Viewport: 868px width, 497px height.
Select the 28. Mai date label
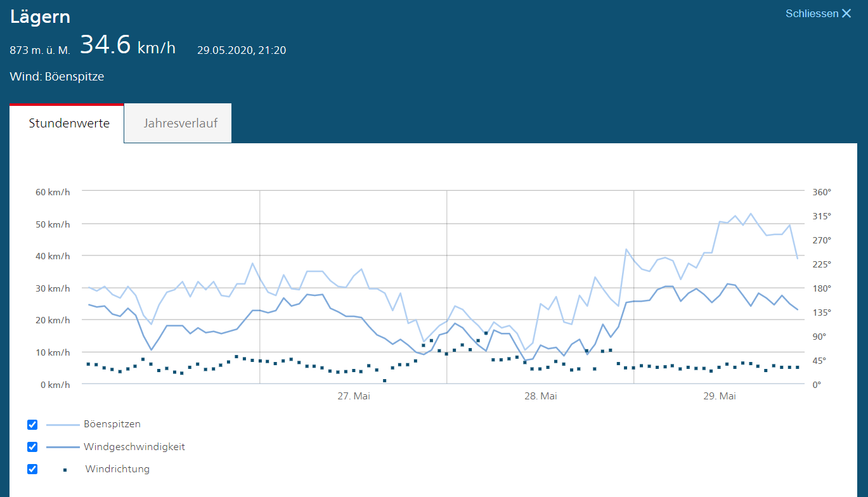point(541,396)
